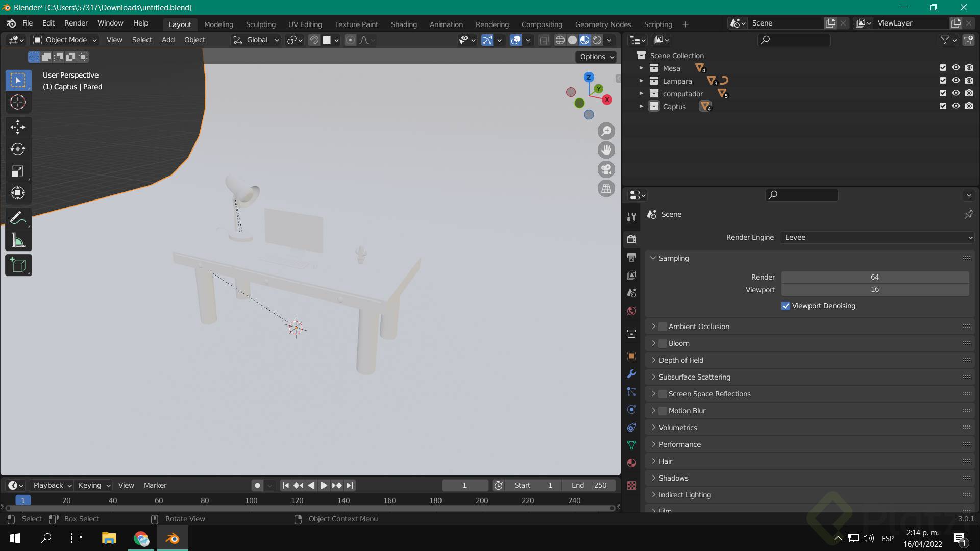
Task: Switch to the Shading workspace tab
Action: 403,24
